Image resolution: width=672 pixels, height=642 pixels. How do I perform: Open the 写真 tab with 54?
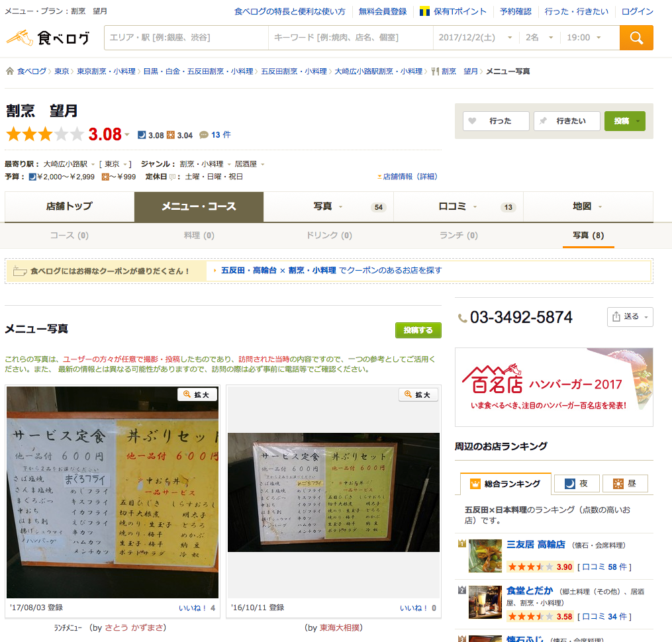[x=328, y=206]
